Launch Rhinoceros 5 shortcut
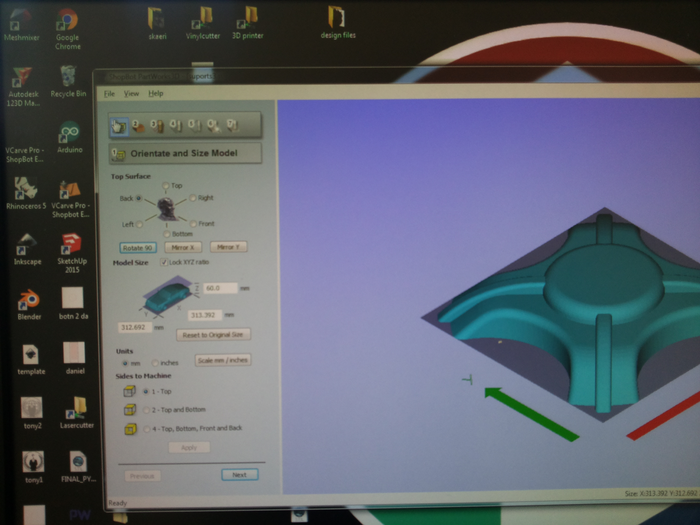This screenshot has height=525, width=700. tap(26, 193)
